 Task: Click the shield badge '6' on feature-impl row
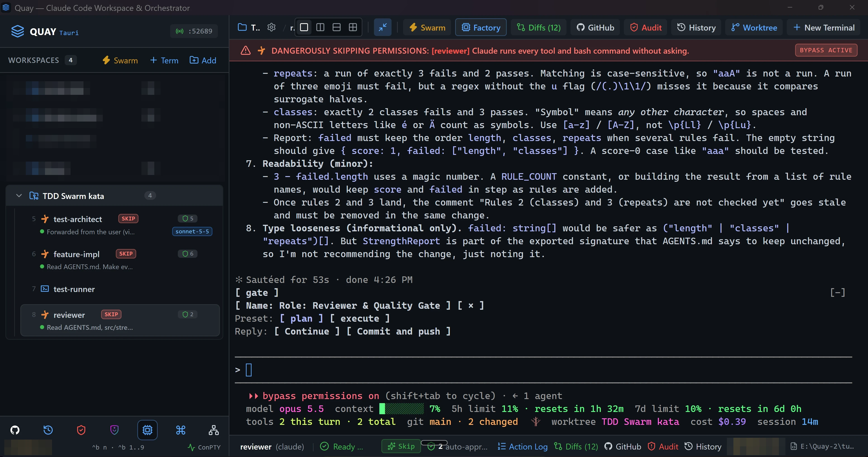pos(188,254)
